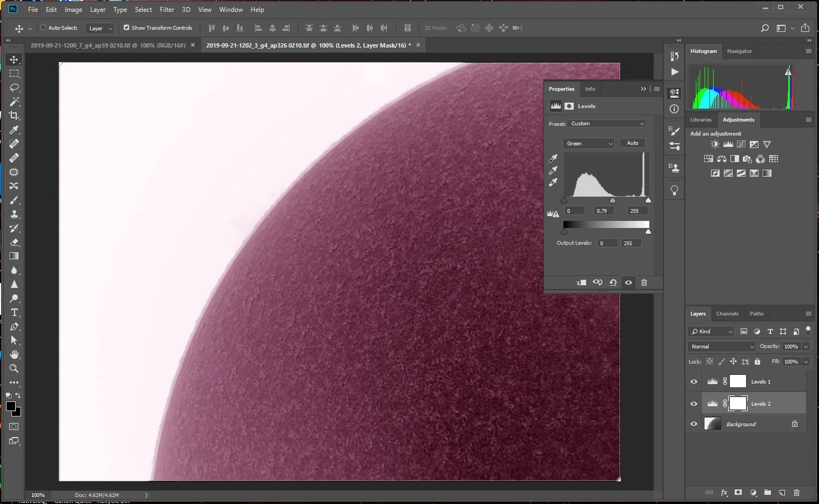The width and height of the screenshot is (819, 504).
Task: Click the midtone input slider in Levels
Action: point(613,200)
